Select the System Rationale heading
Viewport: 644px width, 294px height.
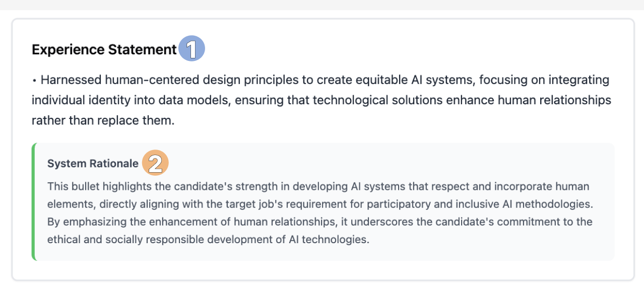coord(93,164)
